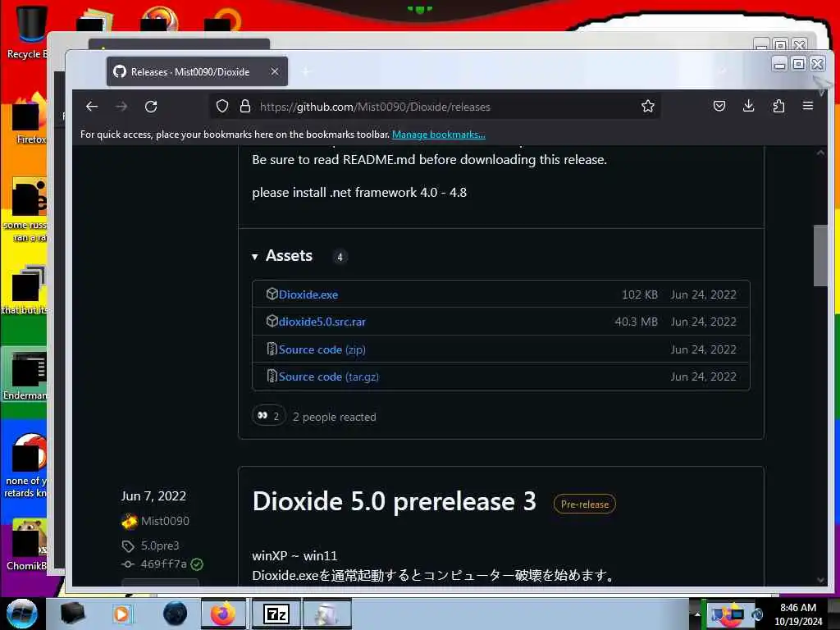Open the tracking protection shield icon
Image resolution: width=840 pixels, height=630 pixels.
(x=222, y=106)
